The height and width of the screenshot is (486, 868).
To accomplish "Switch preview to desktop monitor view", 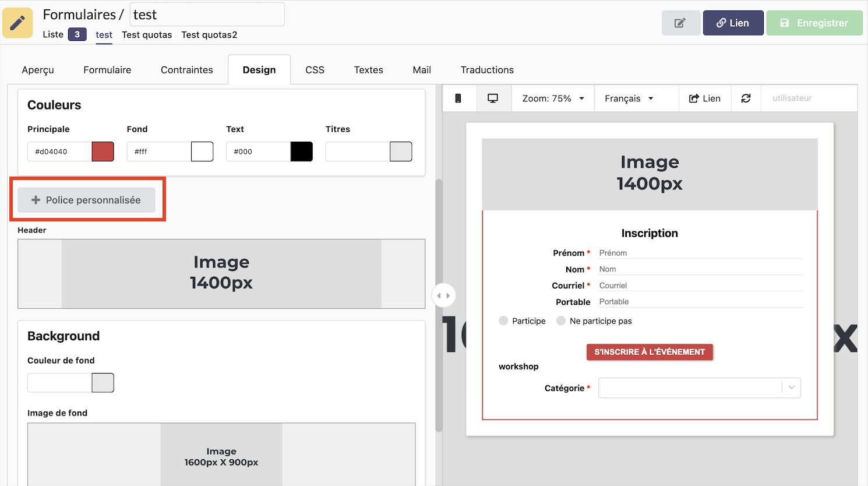I will coord(493,98).
